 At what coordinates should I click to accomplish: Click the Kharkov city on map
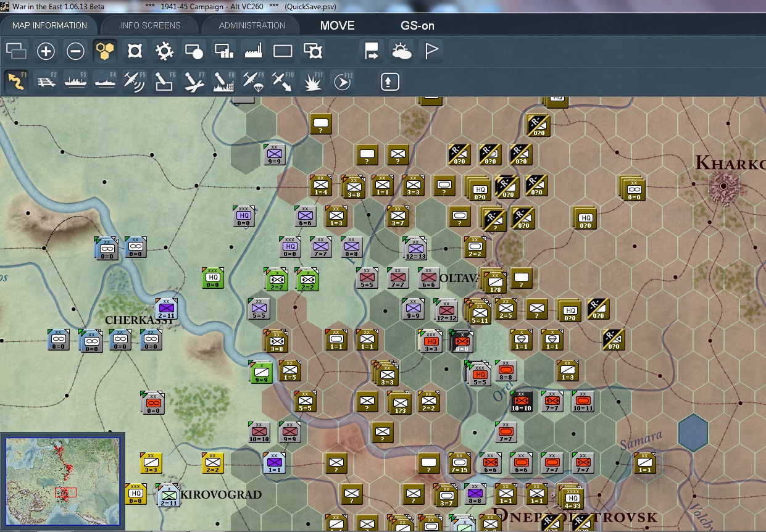pos(723,185)
